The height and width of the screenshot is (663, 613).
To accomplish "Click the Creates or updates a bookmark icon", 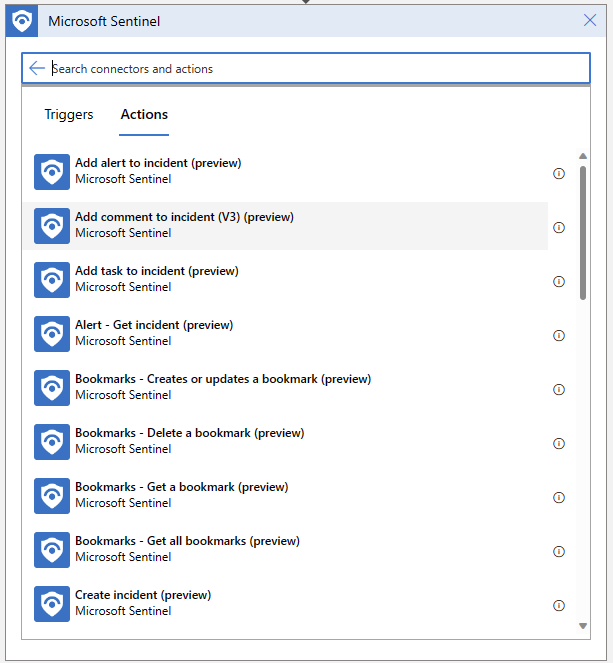I will point(52,388).
